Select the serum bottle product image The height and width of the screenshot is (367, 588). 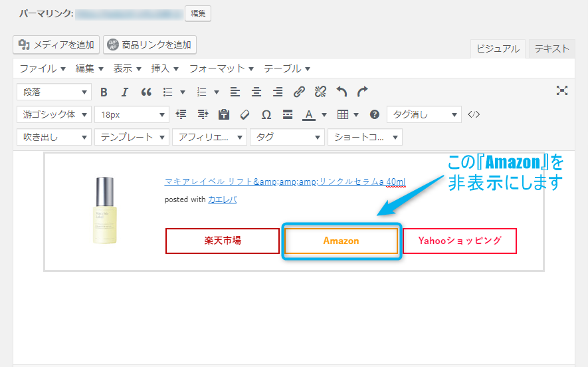104,210
